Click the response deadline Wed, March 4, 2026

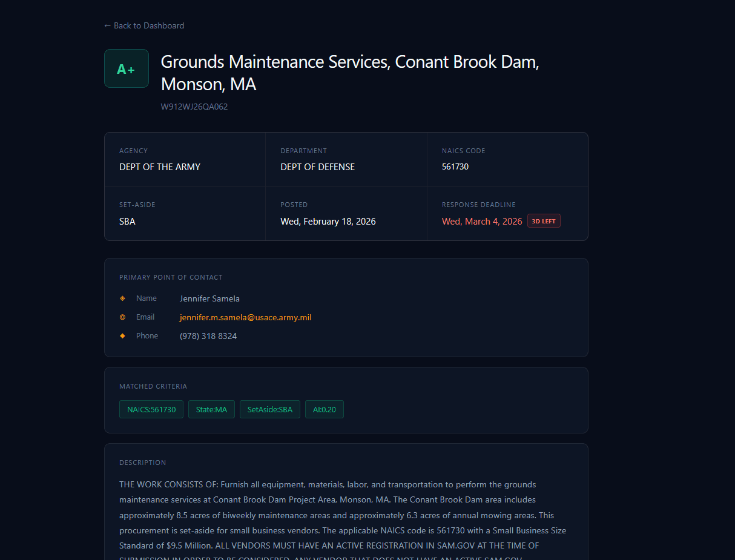pyautogui.click(x=482, y=221)
